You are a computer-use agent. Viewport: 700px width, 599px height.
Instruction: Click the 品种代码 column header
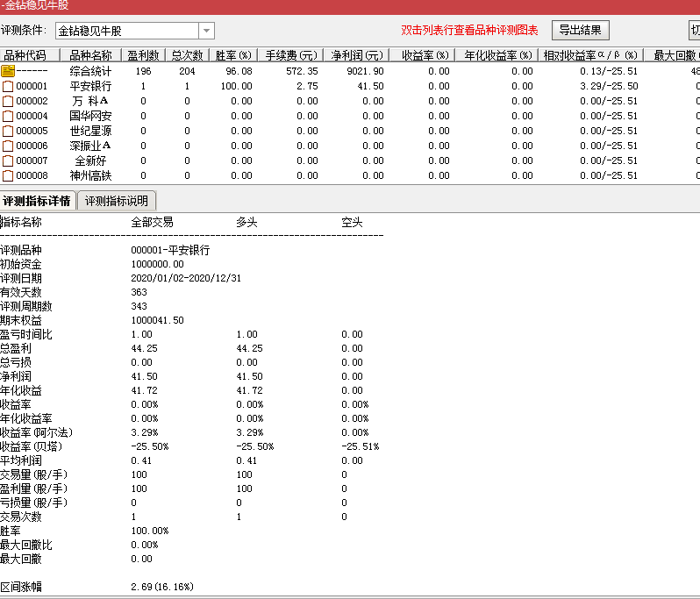click(25, 55)
